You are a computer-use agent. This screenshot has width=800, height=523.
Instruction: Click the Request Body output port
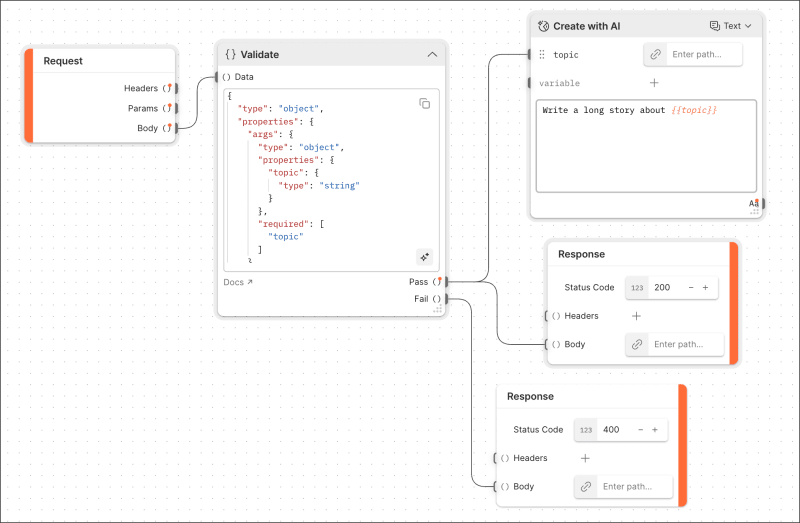click(176, 128)
